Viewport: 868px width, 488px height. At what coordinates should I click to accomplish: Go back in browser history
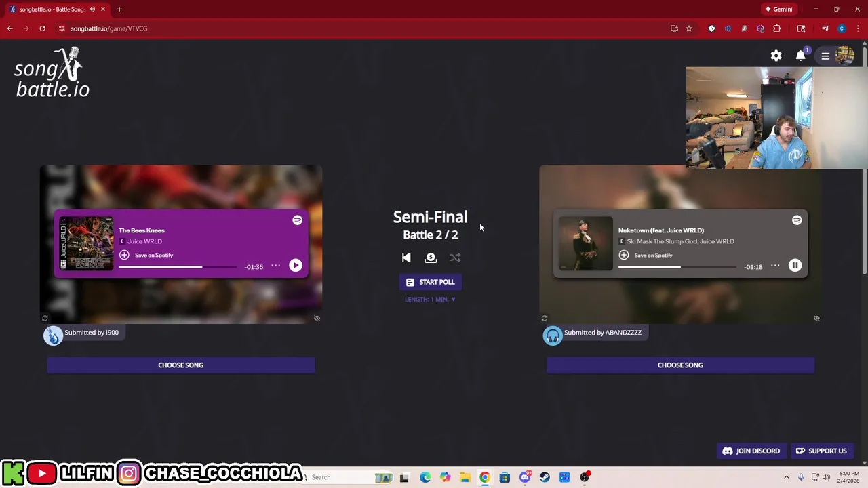click(x=10, y=28)
